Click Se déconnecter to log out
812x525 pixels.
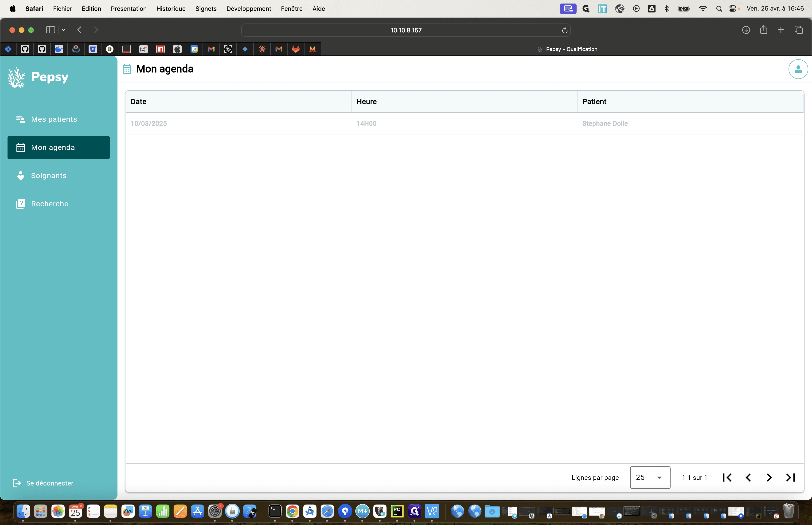coord(43,483)
